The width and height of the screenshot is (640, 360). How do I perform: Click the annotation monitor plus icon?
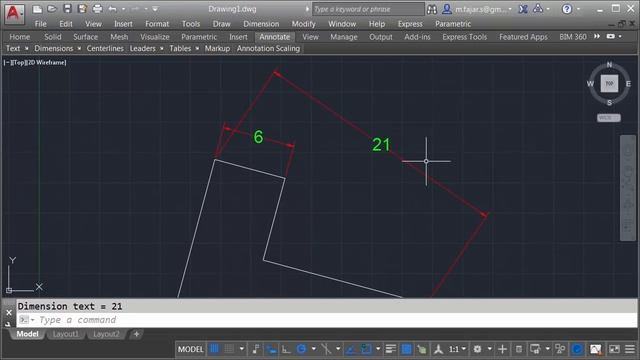tap(502, 349)
